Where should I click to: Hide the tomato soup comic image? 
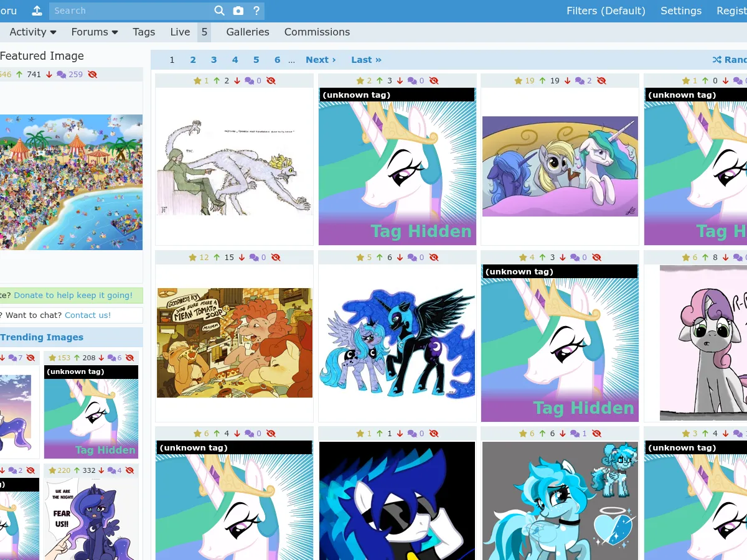tap(276, 257)
